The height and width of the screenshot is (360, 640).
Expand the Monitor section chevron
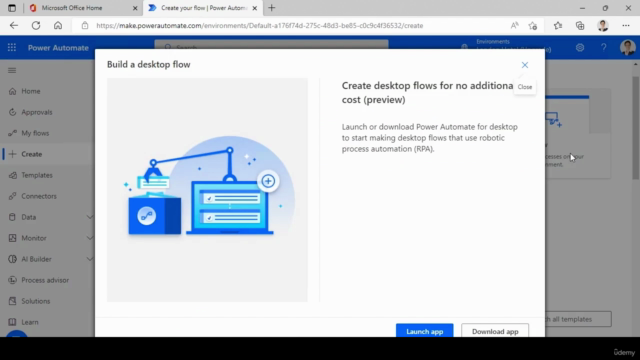pos(90,238)
